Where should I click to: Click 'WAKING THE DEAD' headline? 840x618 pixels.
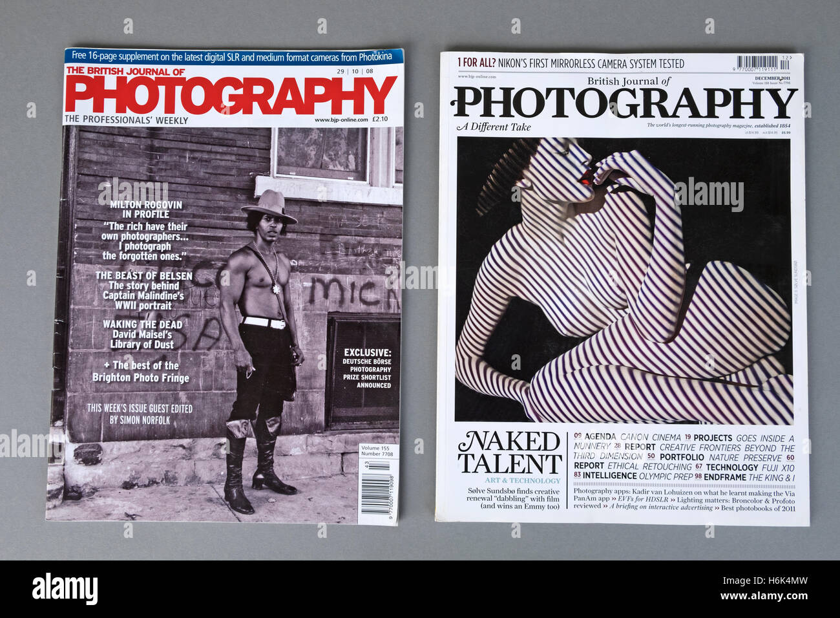142,325
